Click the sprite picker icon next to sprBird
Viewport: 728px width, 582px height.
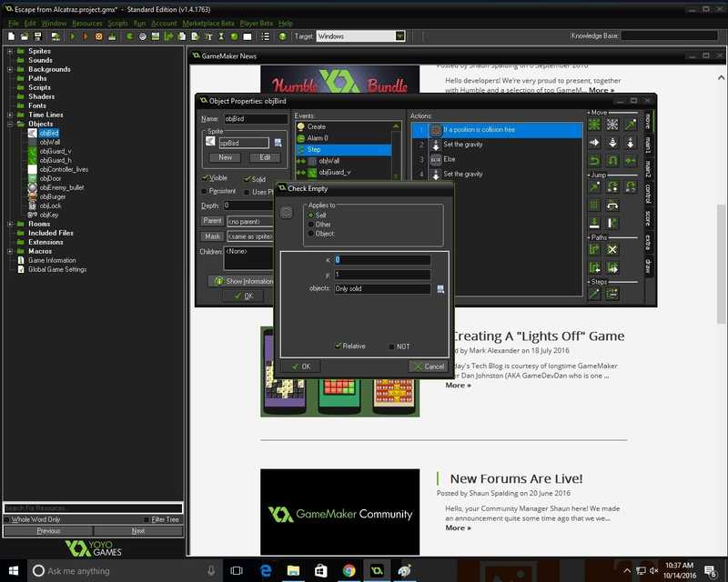coord(278,143)
